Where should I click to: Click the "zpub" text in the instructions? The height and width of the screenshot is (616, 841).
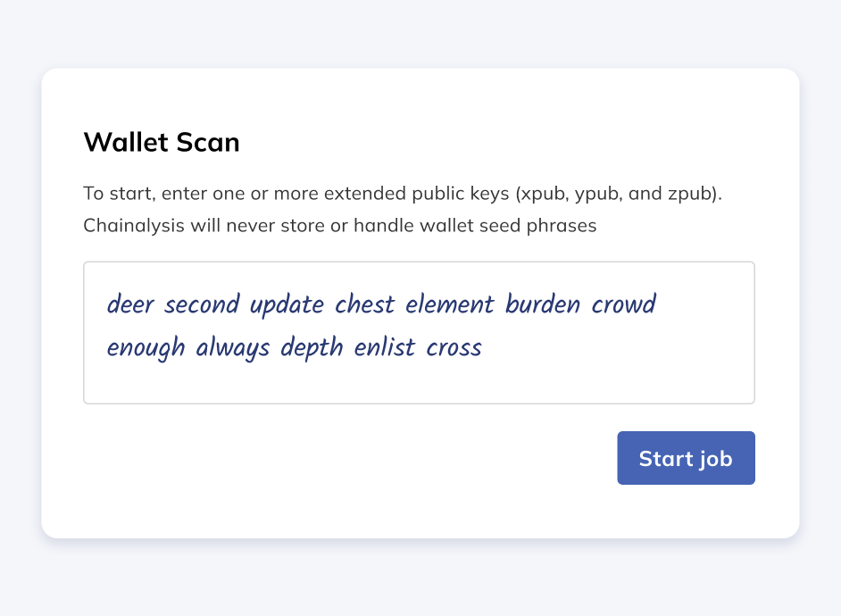pyautogui.click(x=687, y=194)
